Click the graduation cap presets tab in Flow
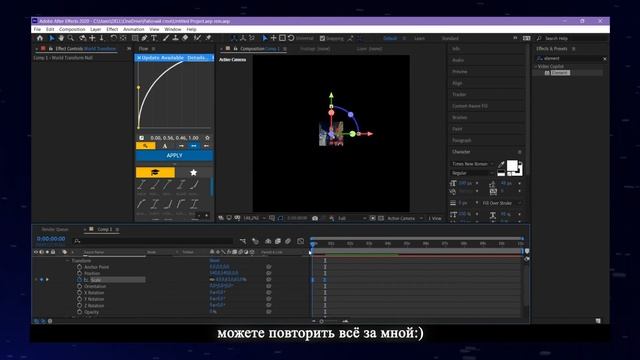Screen dimensions: 640x360 click(x=155, y=173)
